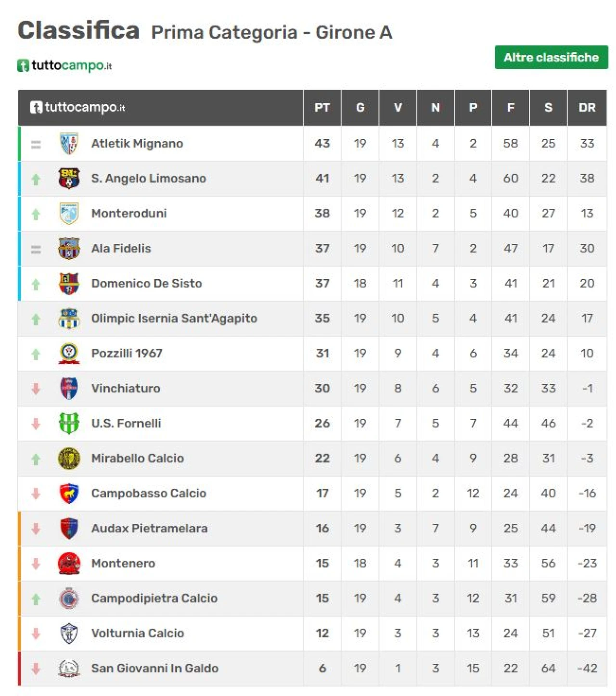Open the Altre classifiche button
This screenshot has height=696, width=616.
point(551,57)
